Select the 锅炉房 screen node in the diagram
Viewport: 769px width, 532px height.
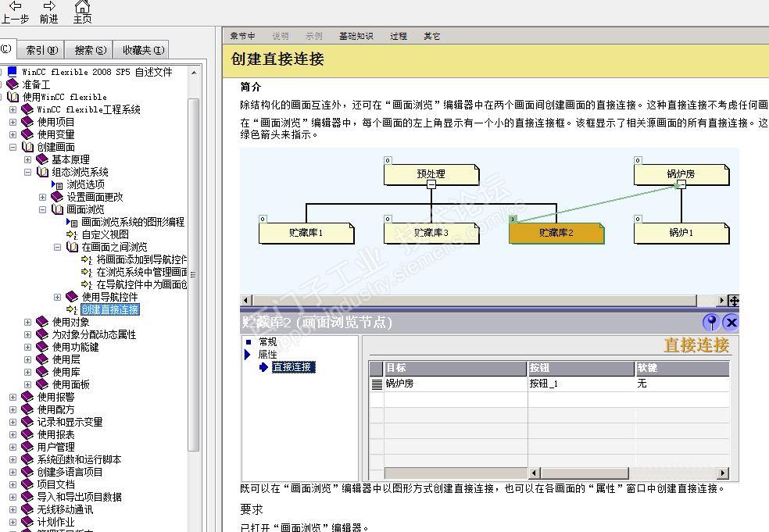(681, 174)
